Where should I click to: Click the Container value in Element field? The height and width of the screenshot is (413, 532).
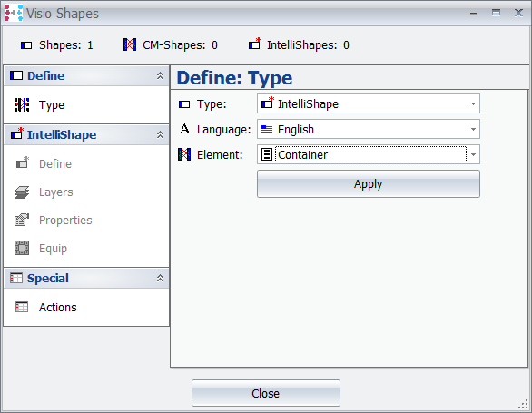point(302,154)
